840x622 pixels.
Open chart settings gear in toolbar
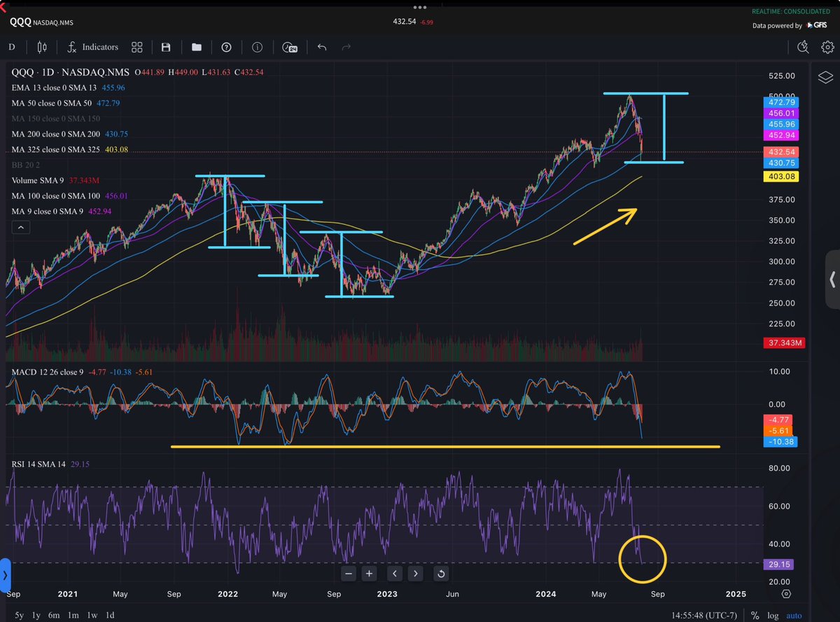pyautogui.click(x=828, y=47)
